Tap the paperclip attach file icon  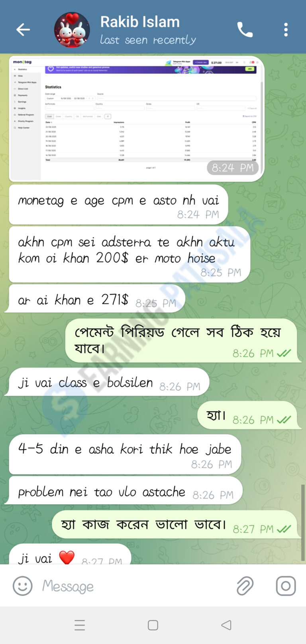[x=245, y=586]
